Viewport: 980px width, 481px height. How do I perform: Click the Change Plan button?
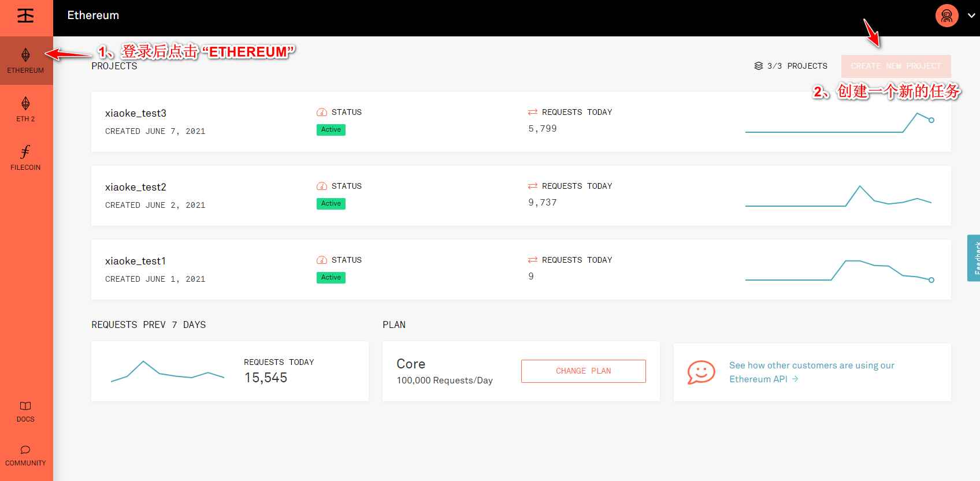[583, 371]
